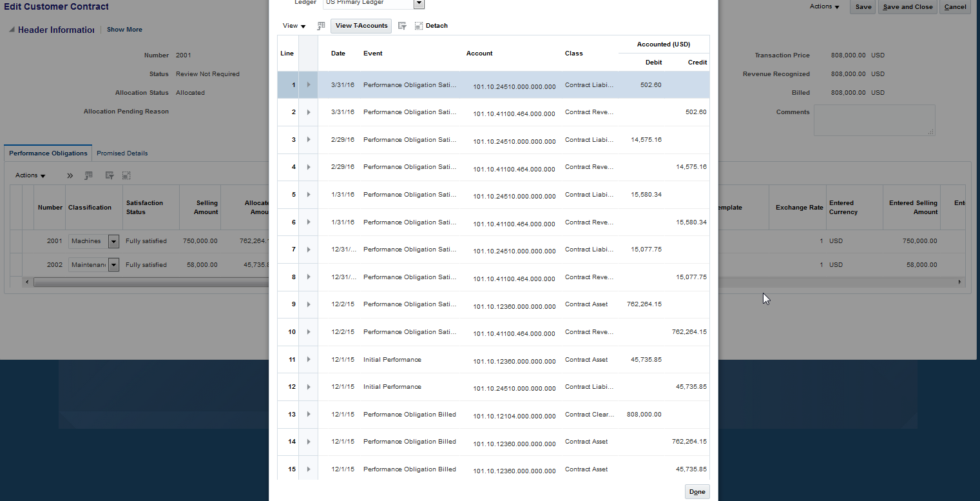Open the View menu in the dialog
Screen dimensions: 980x501
pyautogui.click(x=294, y=26)
